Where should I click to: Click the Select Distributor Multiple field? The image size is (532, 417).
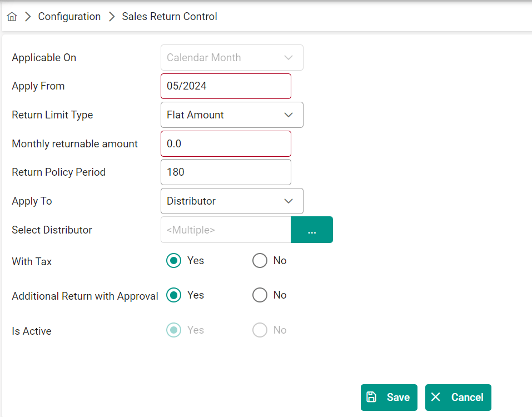coord(226,230)
